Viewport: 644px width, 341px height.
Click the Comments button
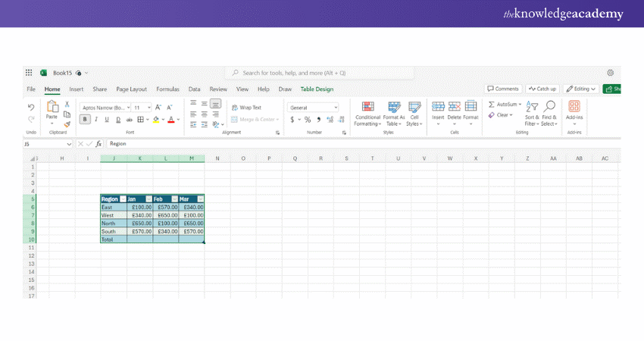[503, 89]
